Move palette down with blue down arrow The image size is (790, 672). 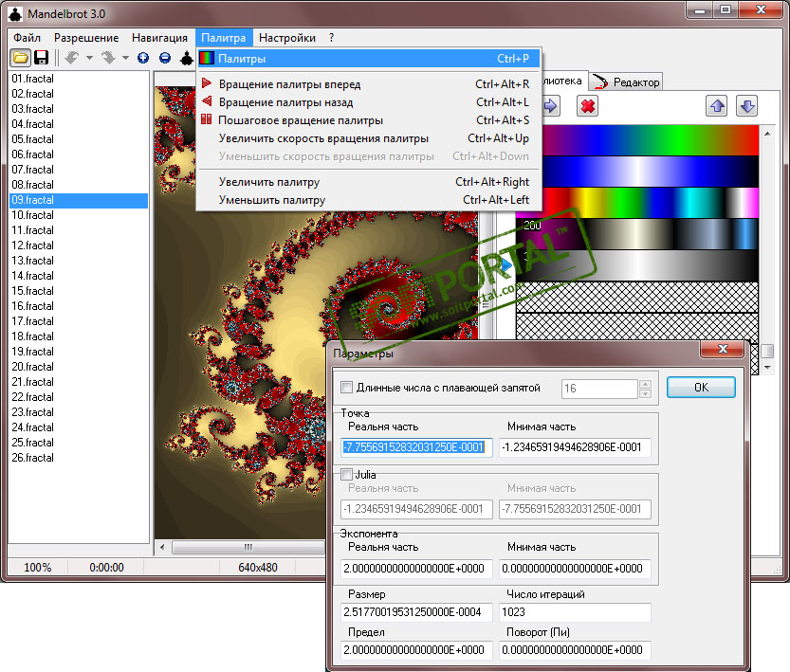point(746,106)
